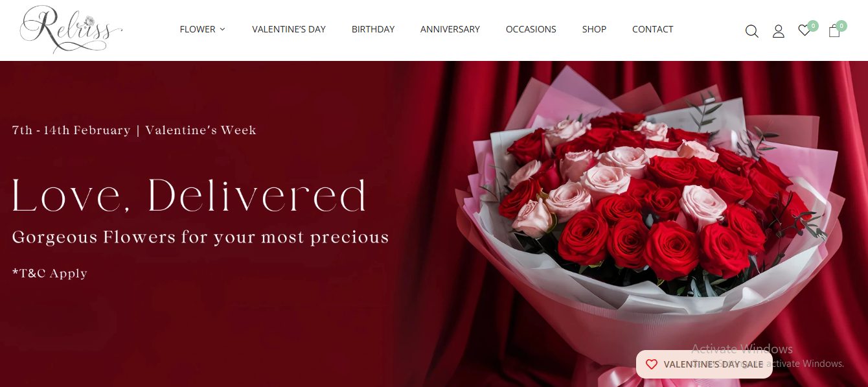This screenshot has width=868, height=387.
Task: Visit the Shop page
Action: click(x=594, y=29)
